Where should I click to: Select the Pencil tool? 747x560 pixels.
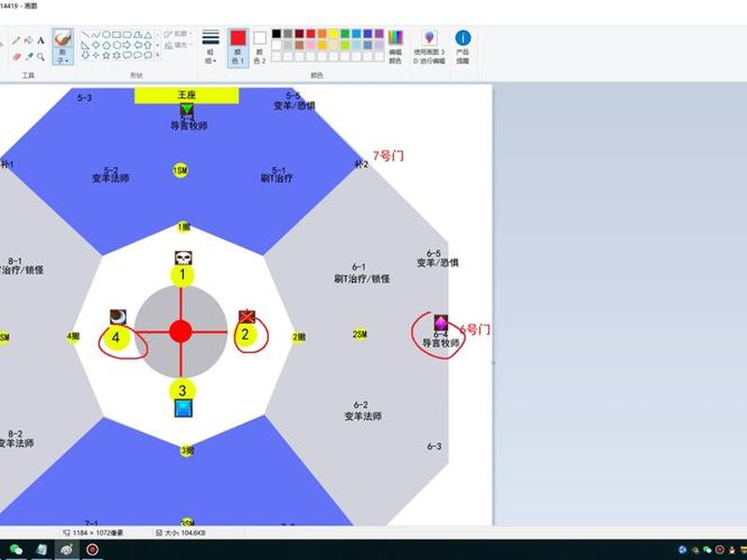coord(17,40)
